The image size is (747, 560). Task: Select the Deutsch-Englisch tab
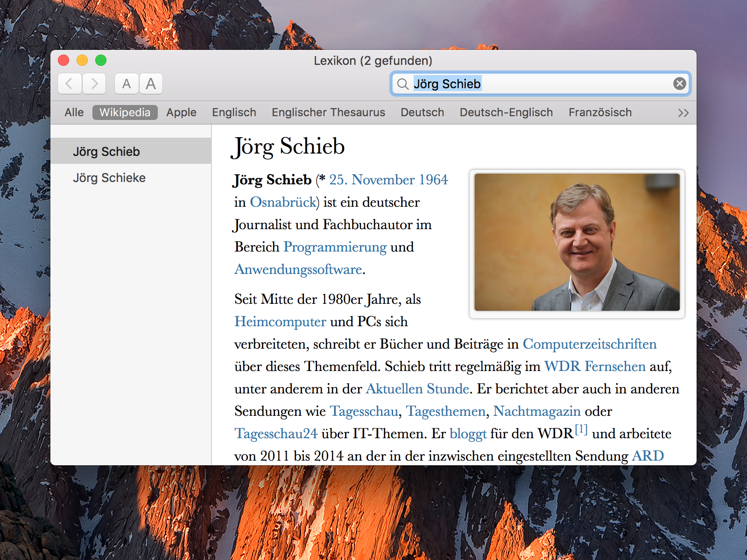[x=506, y=112]
